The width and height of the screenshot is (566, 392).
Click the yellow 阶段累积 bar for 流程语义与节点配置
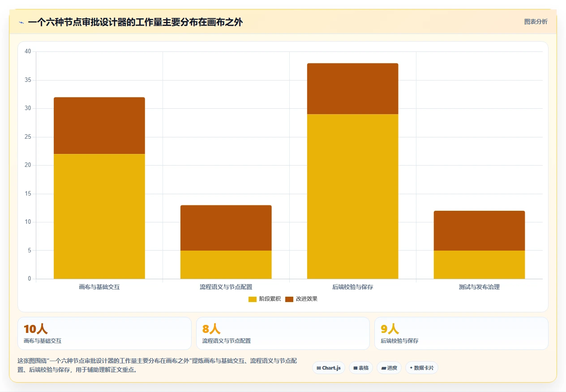point(226,264)
